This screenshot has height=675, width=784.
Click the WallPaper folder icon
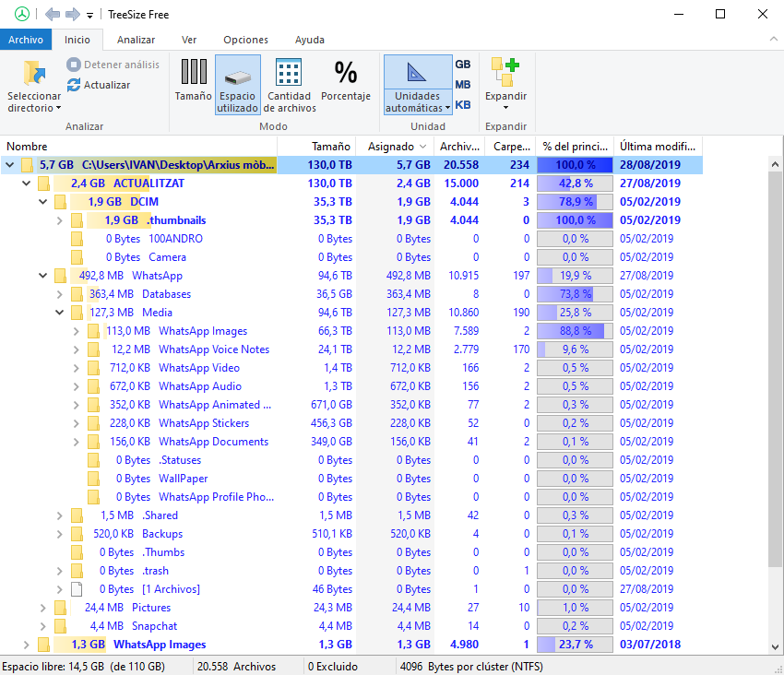[93, 479]
